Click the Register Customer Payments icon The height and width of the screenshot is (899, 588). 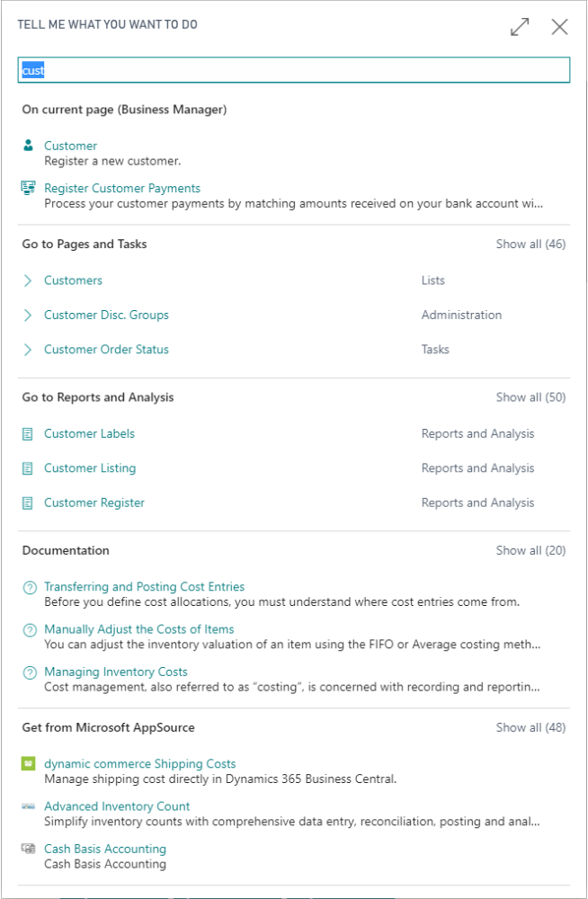[28, 188]
